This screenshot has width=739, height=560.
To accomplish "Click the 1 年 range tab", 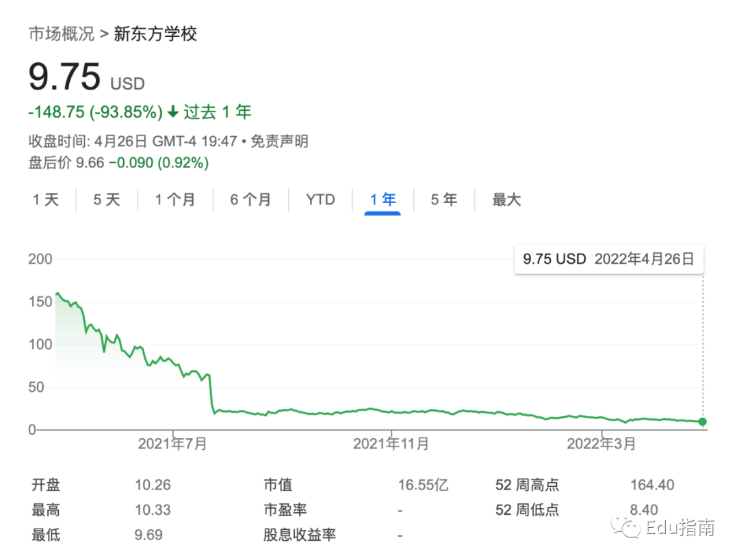I will click(x=383, y=200).
